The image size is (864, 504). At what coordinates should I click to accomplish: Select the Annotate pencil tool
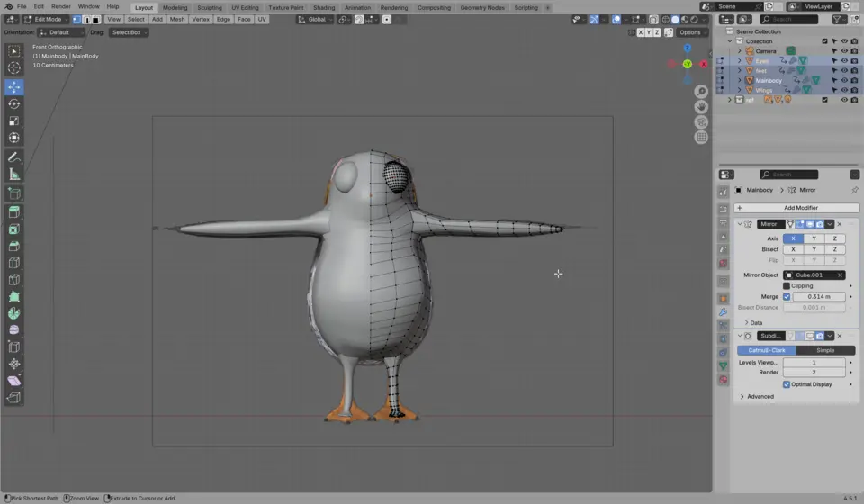point(13,157)
